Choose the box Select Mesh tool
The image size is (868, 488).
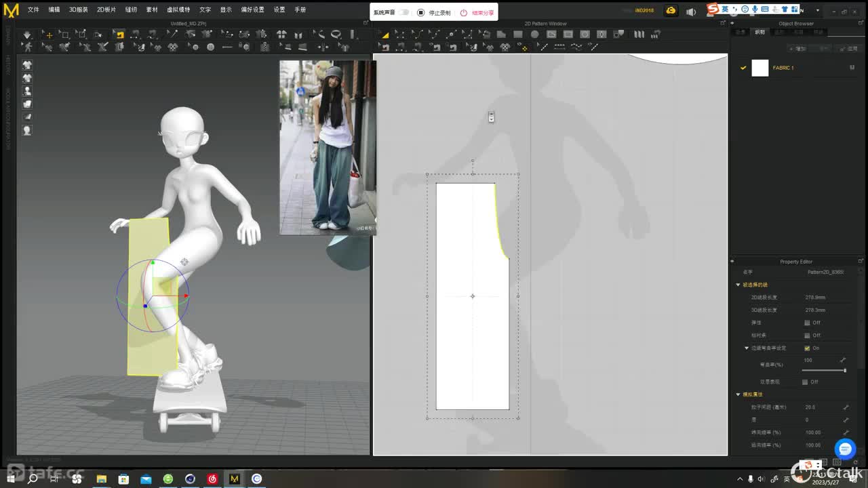[x=64, y=34]
